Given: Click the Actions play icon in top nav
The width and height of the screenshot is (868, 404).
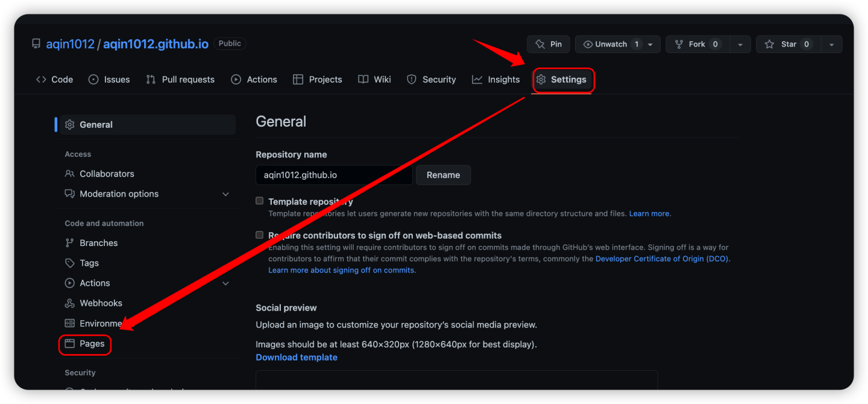Looking at the screenshot, I should coord(236,80).
